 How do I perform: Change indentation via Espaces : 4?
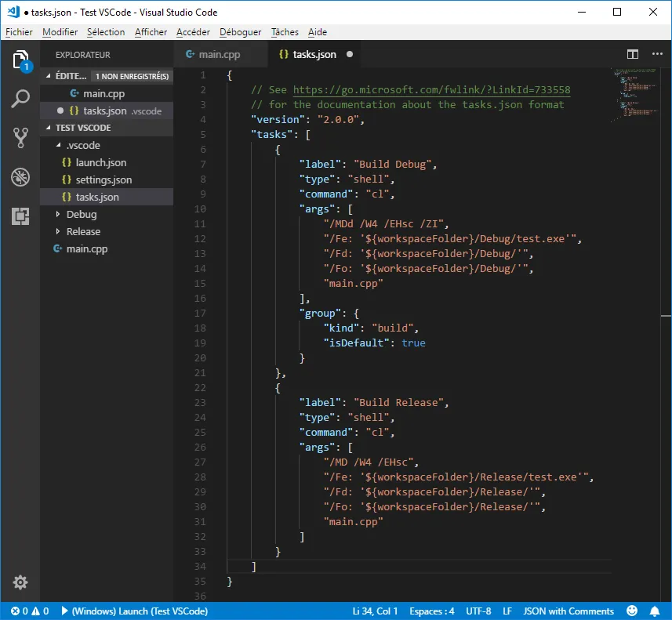point(431,611)
